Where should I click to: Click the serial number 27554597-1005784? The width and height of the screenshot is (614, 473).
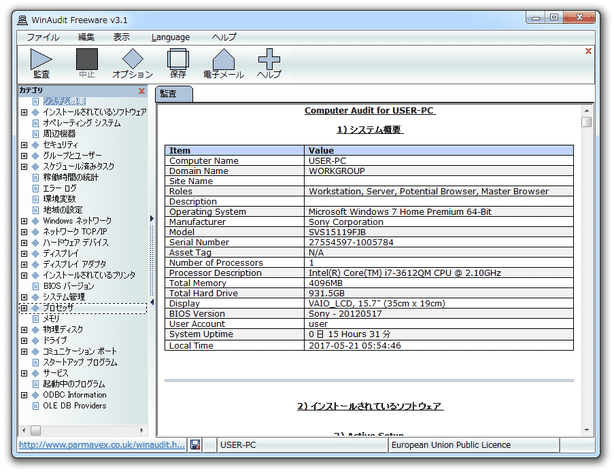click(351, 242)
